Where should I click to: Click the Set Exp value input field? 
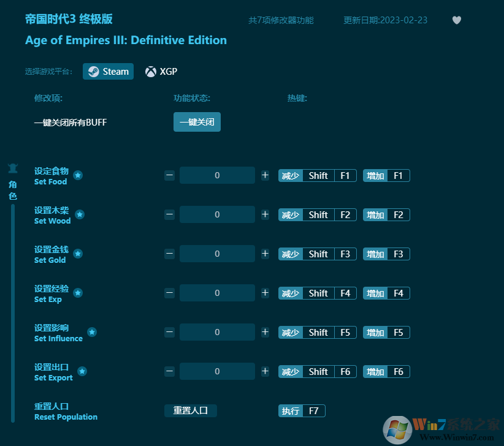pyautogui.click(x=217, y=293)
